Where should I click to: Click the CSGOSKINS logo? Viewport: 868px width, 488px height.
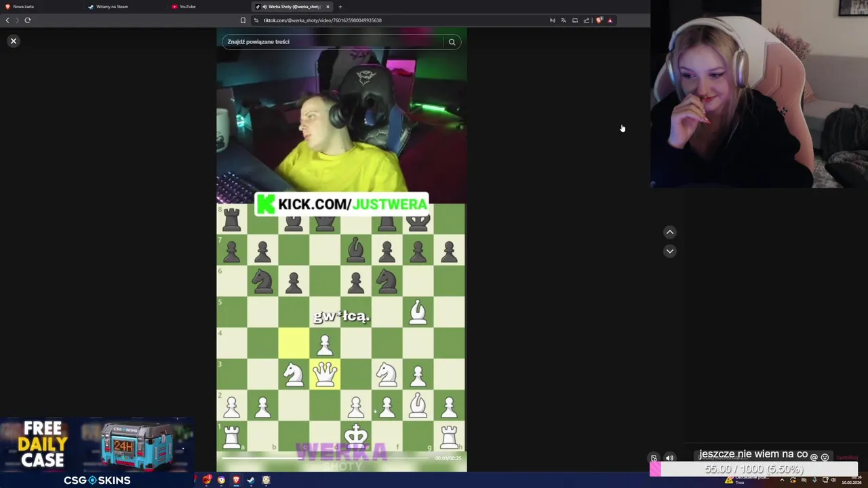[x=97, y=480]
